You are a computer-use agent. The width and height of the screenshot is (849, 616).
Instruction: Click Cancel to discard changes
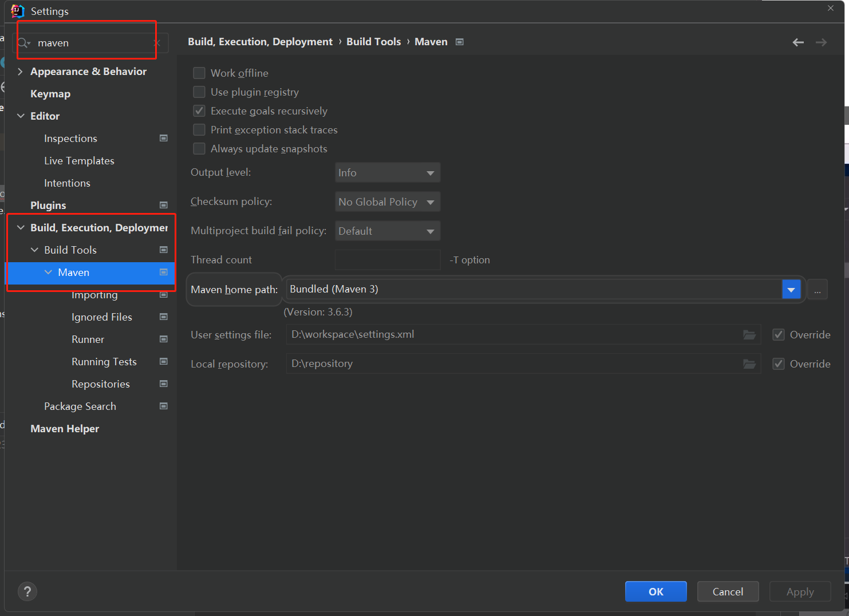click(728, 592)
